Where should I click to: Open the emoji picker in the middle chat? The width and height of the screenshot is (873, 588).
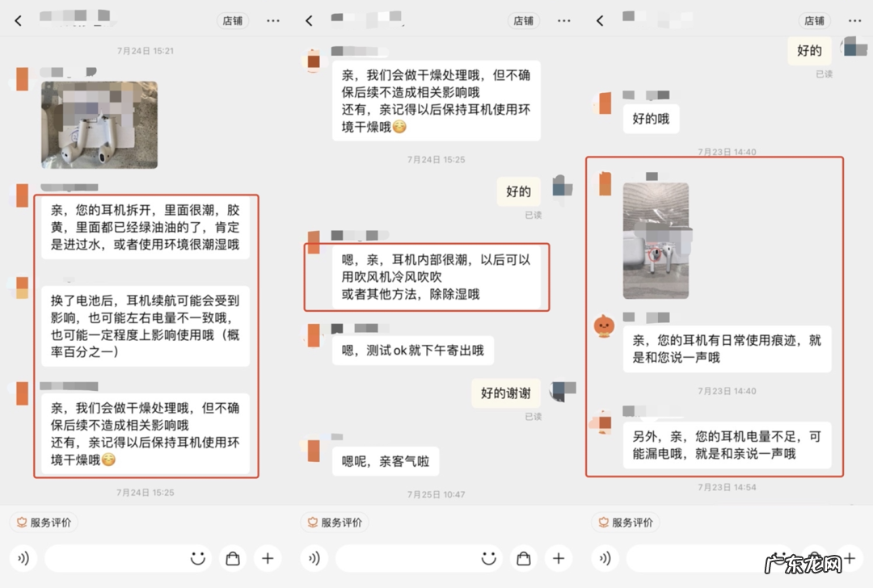pyautogui.click(x=487, y=558)
